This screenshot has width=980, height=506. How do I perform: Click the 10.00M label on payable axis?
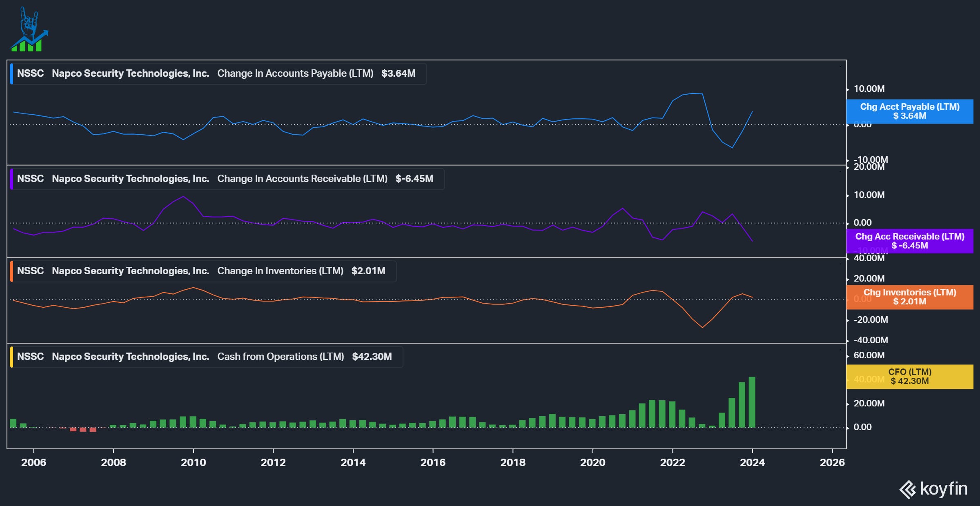click(869, 89)
